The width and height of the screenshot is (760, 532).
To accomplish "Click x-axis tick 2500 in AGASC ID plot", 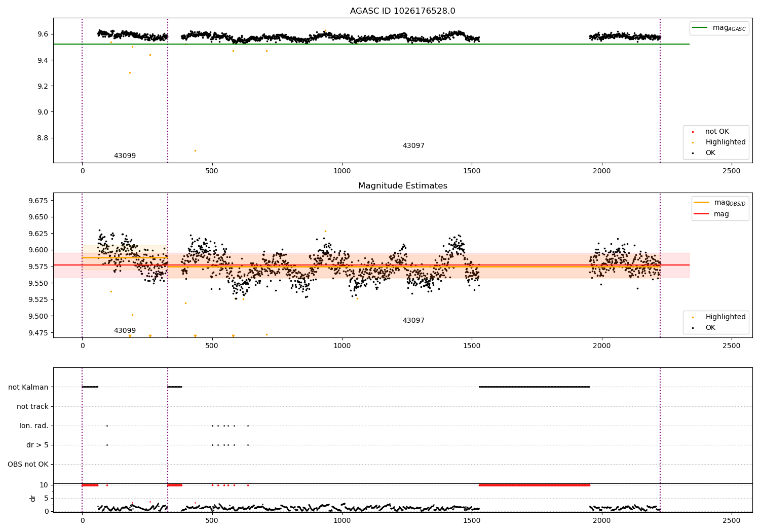I will pos(732,171).
